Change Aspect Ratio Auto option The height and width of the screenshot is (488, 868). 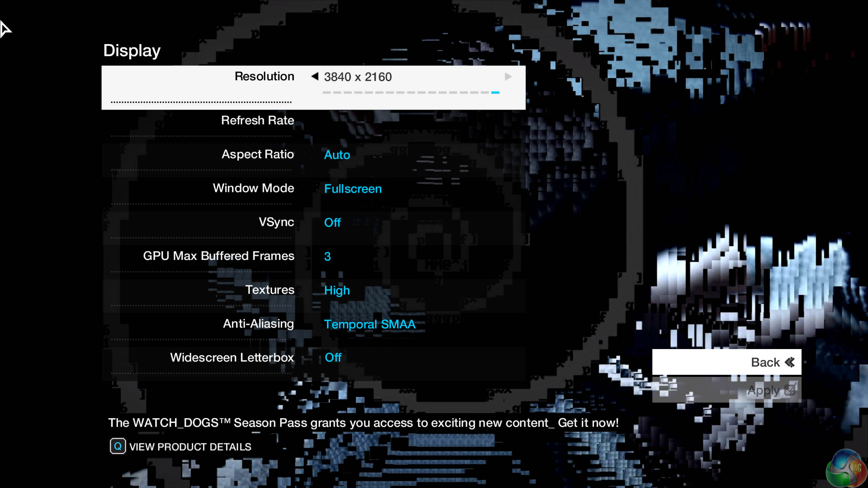point(337,155)
